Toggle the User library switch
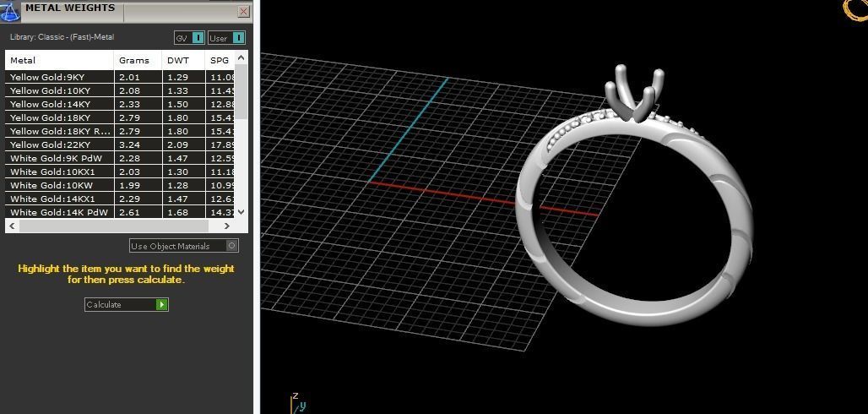This screenshot has height=414, width=868. (x=226, y=38)
